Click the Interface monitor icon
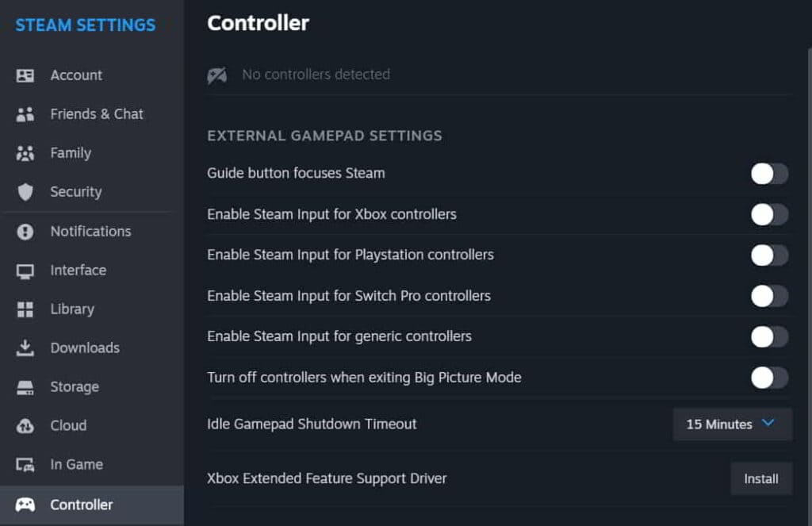This screenshot has width=812, height=526. point(28,270)
